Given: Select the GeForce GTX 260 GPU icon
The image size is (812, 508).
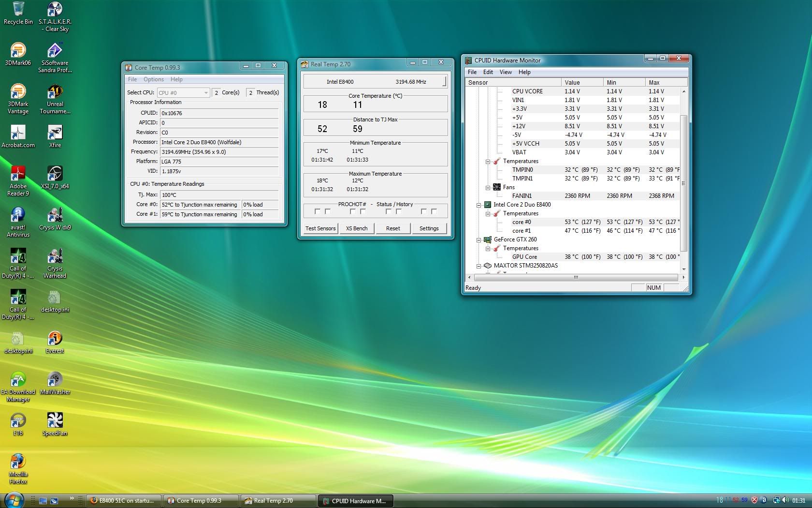Looking at the screenshot, I should point(488,239).
